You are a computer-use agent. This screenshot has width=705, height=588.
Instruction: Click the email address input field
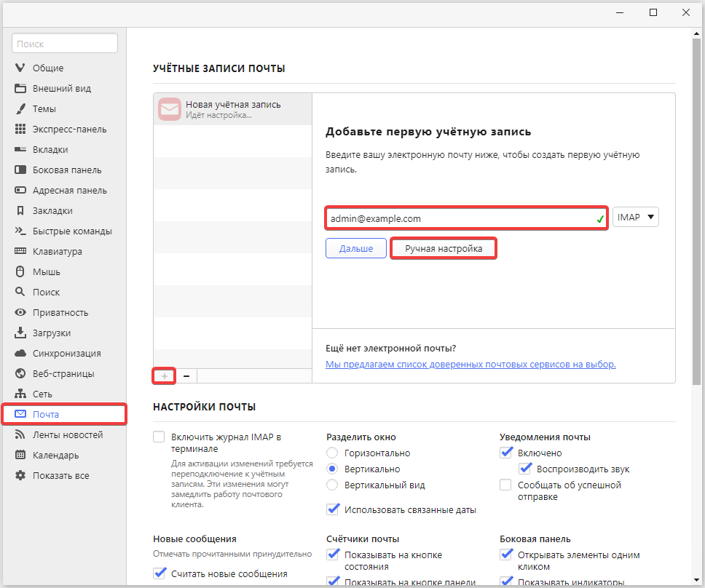(459, 218)
